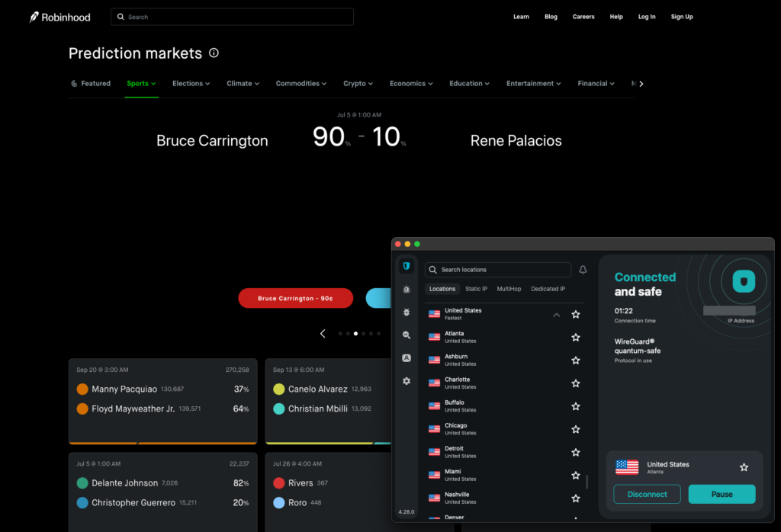Open the Learn link in header

click(x=522, y=17)
